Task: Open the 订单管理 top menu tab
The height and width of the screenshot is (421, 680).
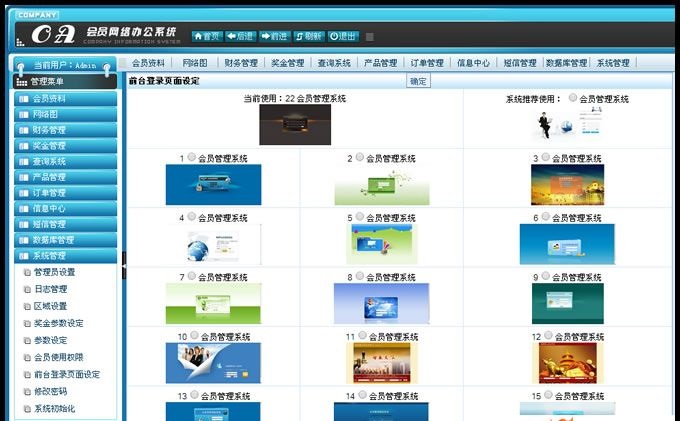Action: tap(427, 63)
